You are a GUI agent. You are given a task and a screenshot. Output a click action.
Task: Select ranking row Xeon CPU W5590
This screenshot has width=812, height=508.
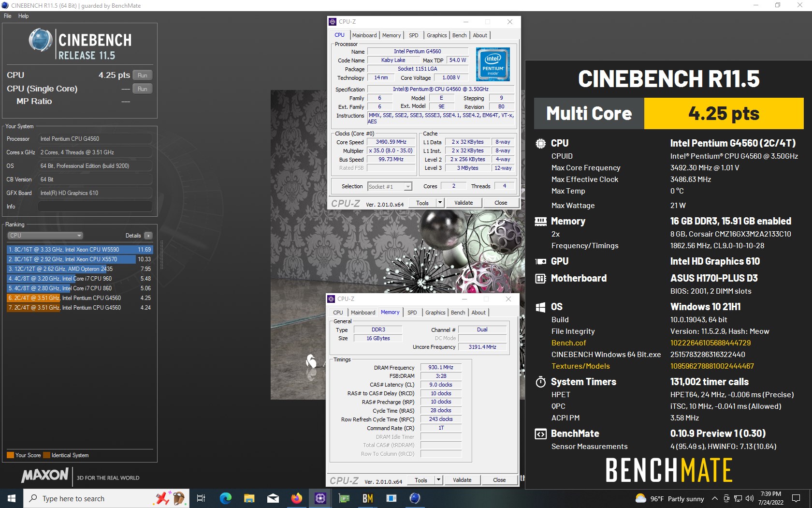pyautogui.click(x=80, y=250)
